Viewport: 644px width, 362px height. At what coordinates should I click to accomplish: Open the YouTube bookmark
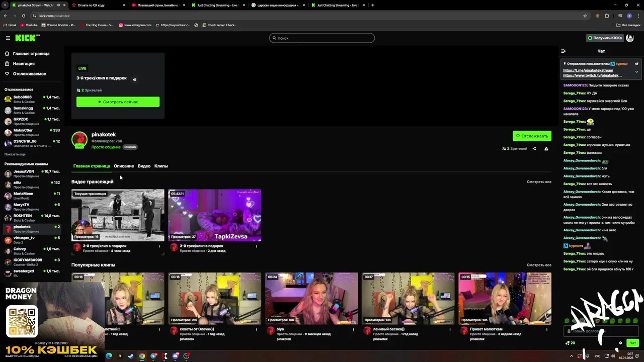click(29, 25)
